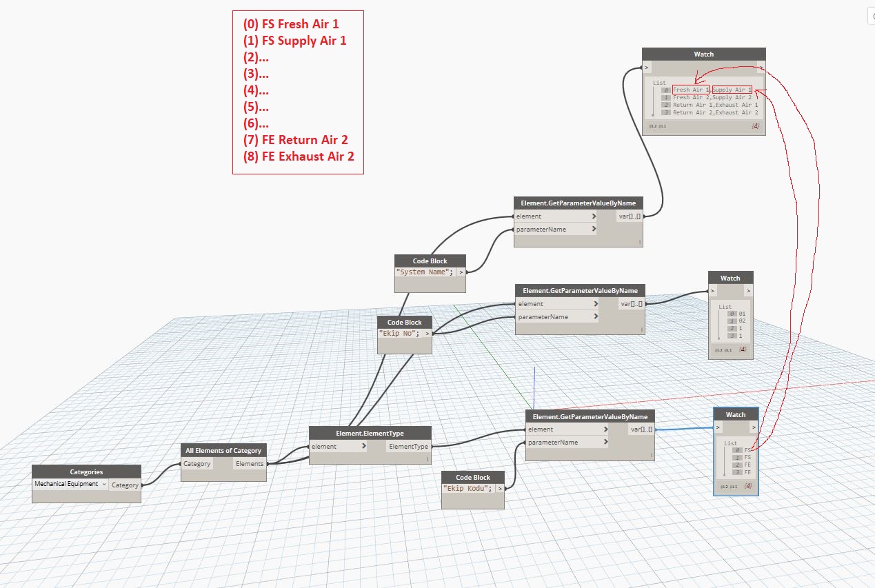Select title bar of Watch showing Fresh Air list
This screenshot has height=588, width=875.
(x=704, y=54)
